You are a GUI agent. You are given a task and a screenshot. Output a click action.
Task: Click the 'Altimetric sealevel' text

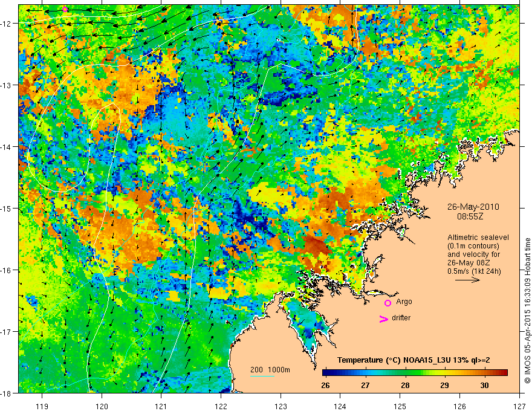(478, 238)
